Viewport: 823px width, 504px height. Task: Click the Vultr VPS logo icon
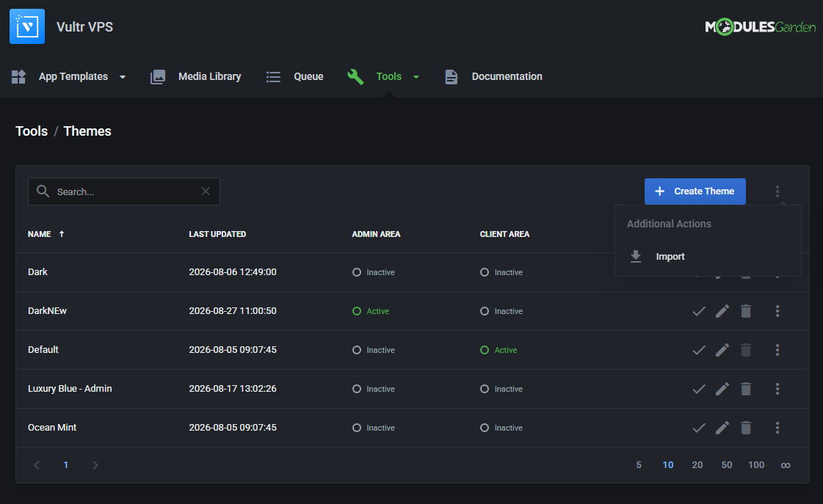(x=26, y=26)
